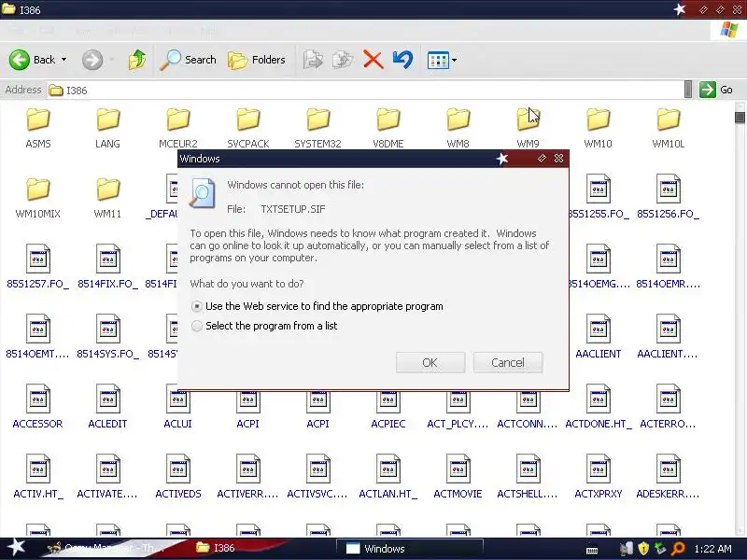Open the Views dropdown arrow
The width and height of the screenshot is (747, 560).
click(454, 61)
